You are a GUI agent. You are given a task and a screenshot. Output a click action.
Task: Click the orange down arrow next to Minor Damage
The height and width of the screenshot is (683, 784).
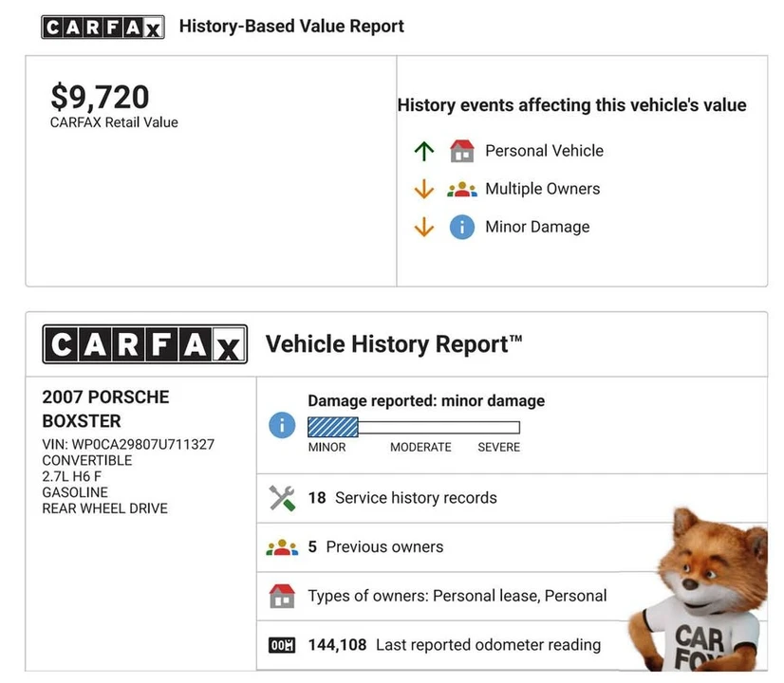pyautogui.click(x=424, y=227)
